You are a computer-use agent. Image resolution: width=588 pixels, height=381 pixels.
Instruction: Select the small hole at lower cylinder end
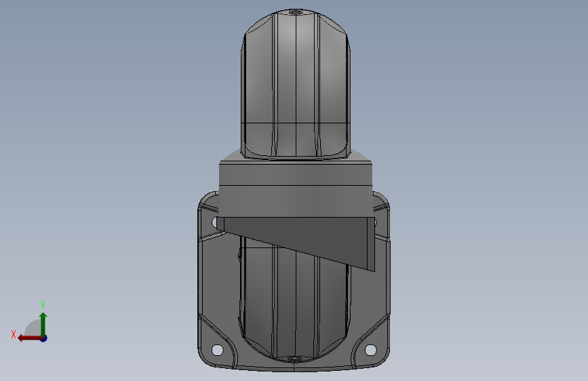pos(294,359)
